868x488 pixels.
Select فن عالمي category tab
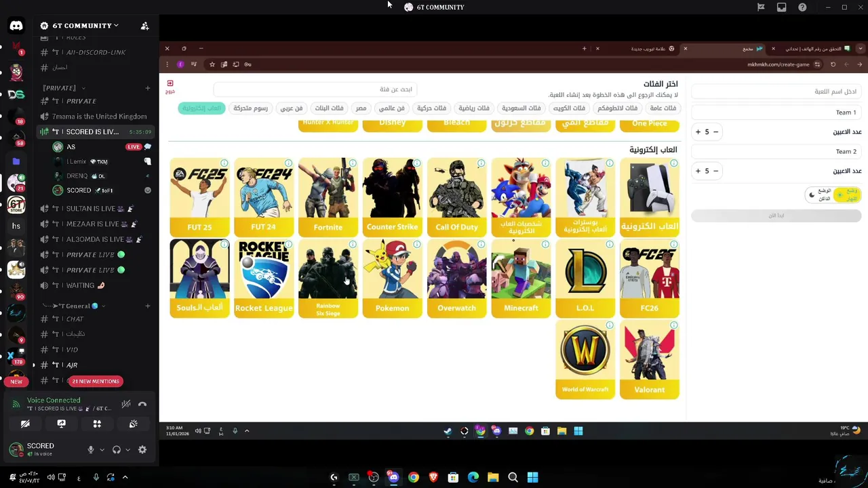(x=391, y=108)
